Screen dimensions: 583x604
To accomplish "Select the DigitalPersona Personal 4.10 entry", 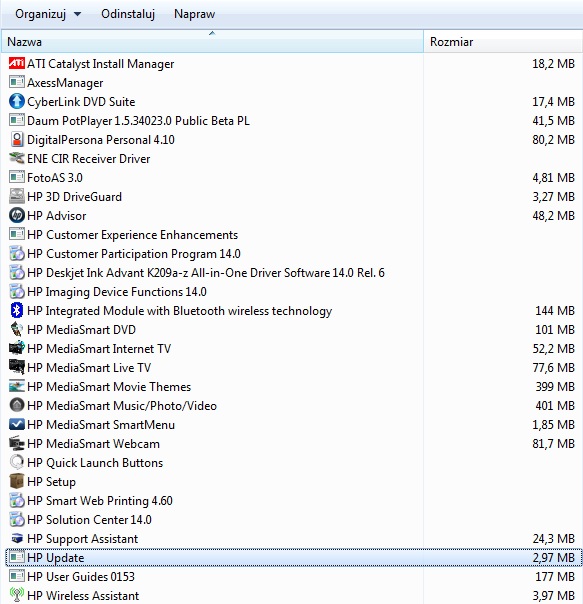I will tap(294, 139).
